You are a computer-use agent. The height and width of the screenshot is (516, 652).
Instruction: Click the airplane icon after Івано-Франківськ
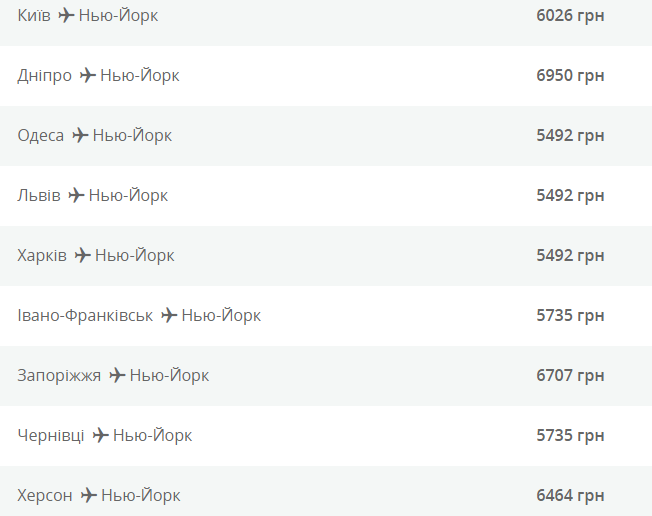point(169,316)
